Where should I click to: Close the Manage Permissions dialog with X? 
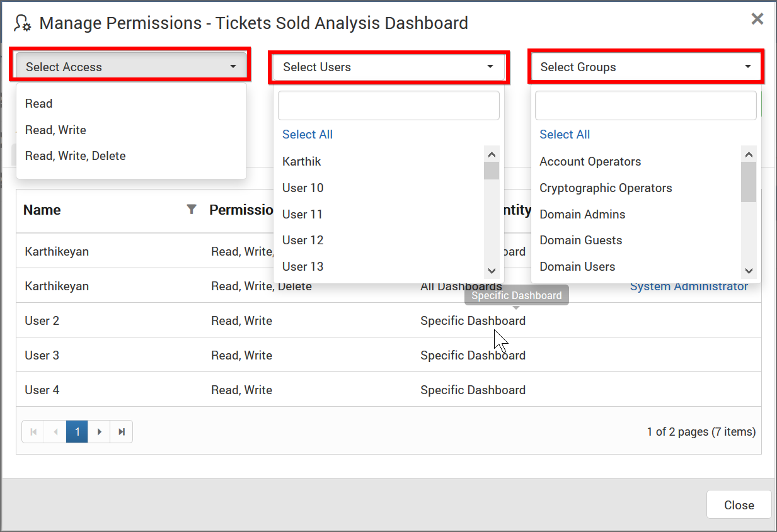(757, 19)
